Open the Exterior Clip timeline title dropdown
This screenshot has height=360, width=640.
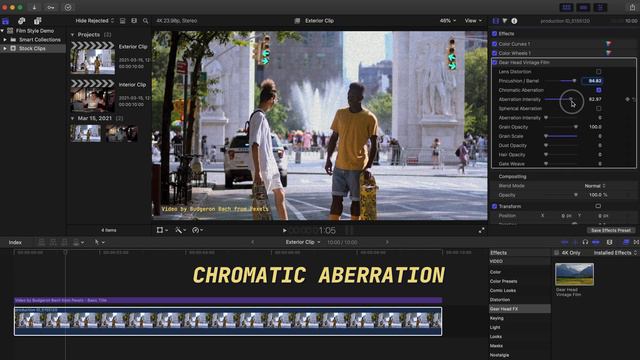coord(303,242)
